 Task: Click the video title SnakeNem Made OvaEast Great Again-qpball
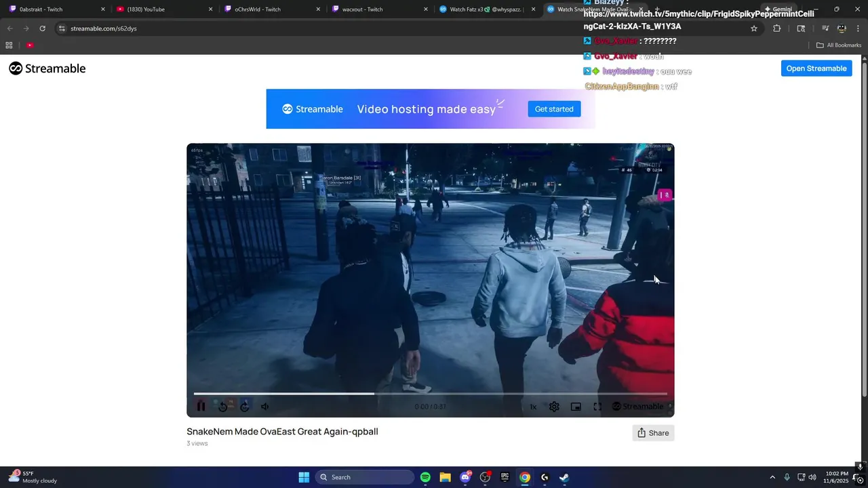tap(282, 432)
